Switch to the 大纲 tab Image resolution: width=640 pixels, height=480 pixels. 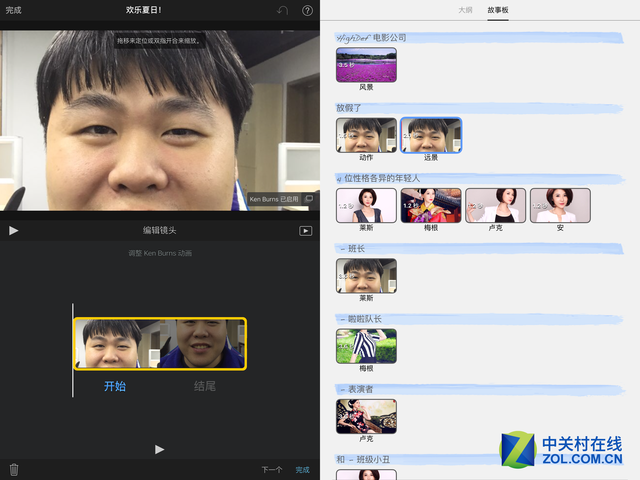pyautogui.click(x=465, y=9)
